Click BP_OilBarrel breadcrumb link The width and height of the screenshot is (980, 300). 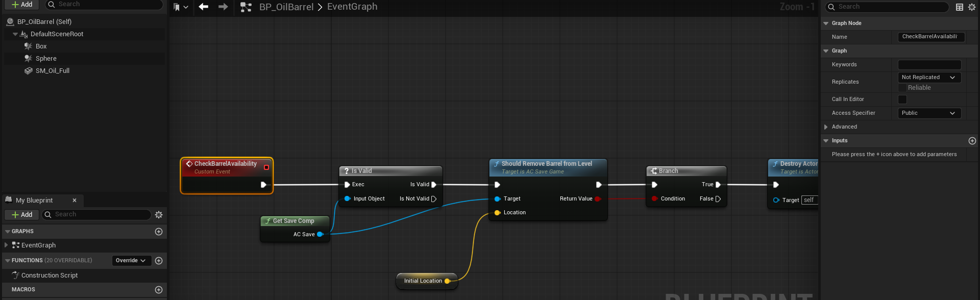[x=286, y=7]
